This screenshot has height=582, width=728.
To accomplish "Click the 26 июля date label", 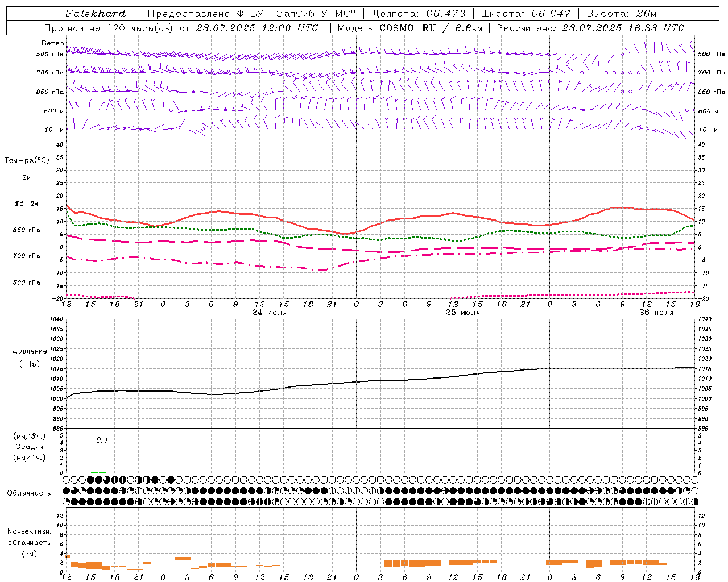I will (x=656, y=313).
